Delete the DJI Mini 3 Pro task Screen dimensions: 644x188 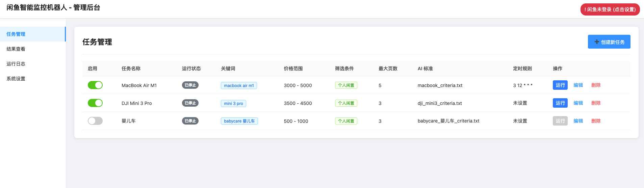pyautogui.click(x=596, y=103)
